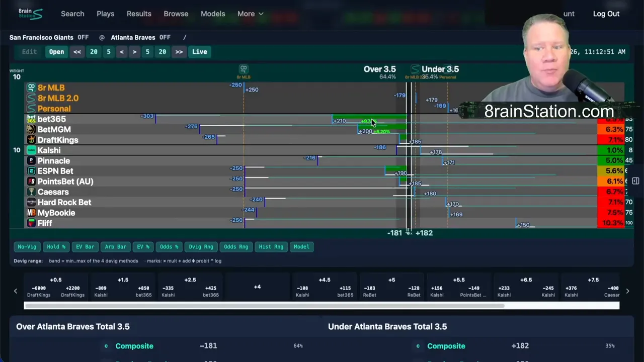Click the side panel toggle icon at right edge
644x362 pixels.
tap(635, 181)
